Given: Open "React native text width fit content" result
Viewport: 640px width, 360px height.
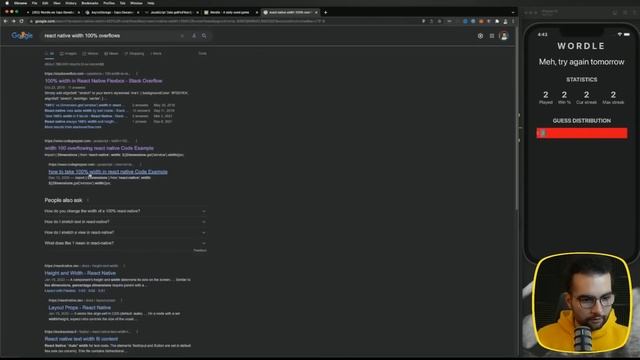Looking at the screenshot, I should (x=81, y=339).
